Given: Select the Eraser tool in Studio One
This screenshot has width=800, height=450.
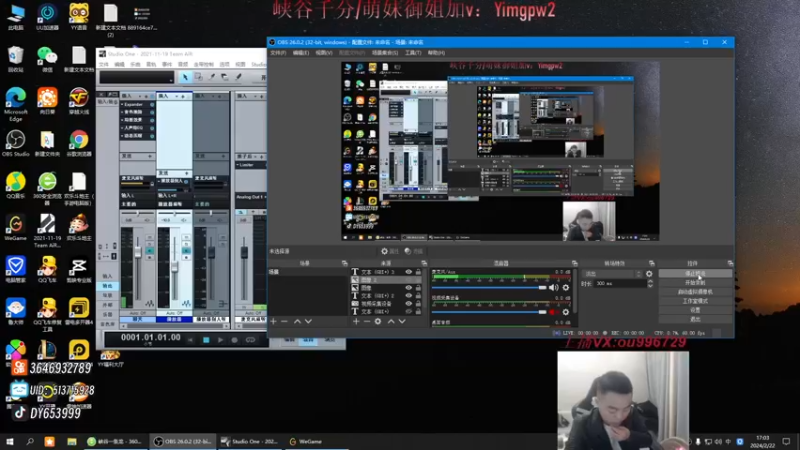Looking at the screenshot, I should [225, 77].
